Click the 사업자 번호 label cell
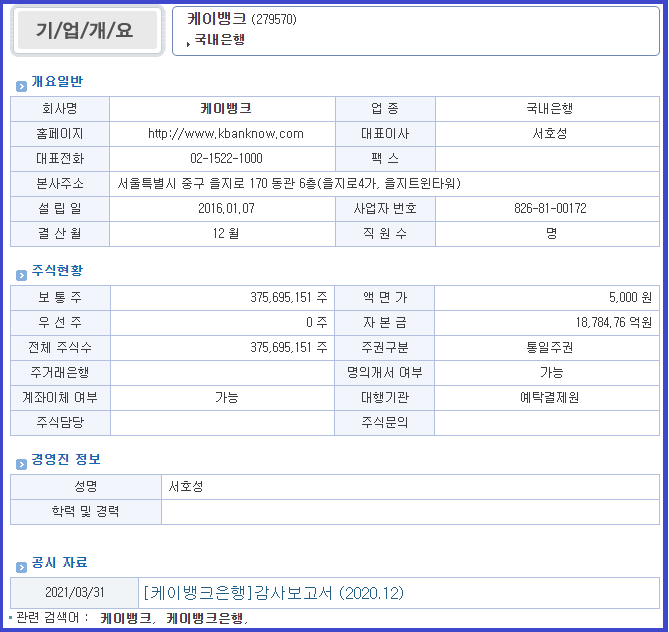The image size is (669, 632). tap(385, 209)
